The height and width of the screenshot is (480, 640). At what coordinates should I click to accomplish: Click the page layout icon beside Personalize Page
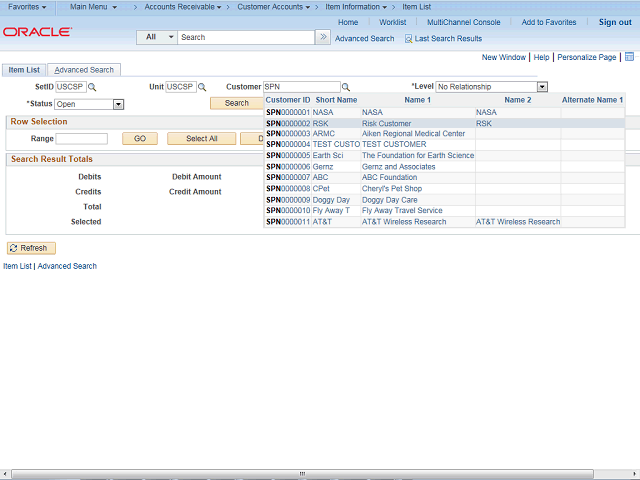click(629, 57)
